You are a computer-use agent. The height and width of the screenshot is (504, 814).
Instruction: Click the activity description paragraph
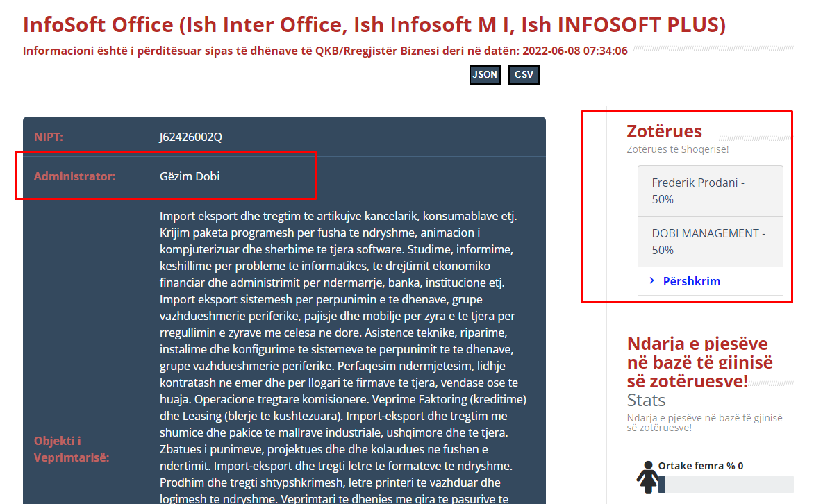click(342, 357)
